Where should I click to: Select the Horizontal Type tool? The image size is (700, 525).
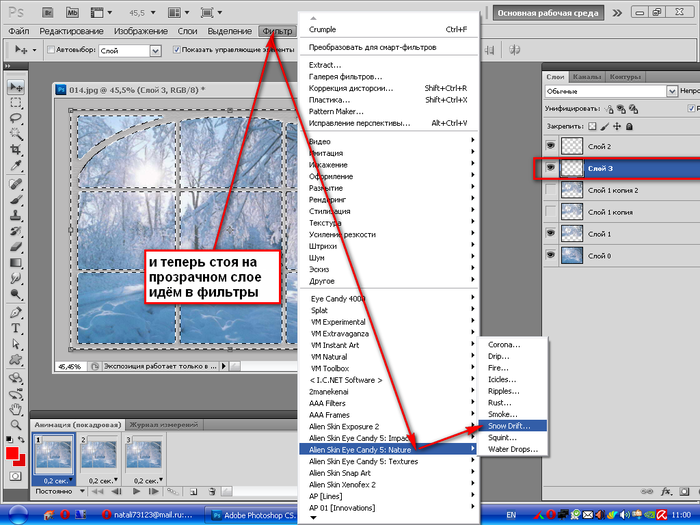[16, 329]
